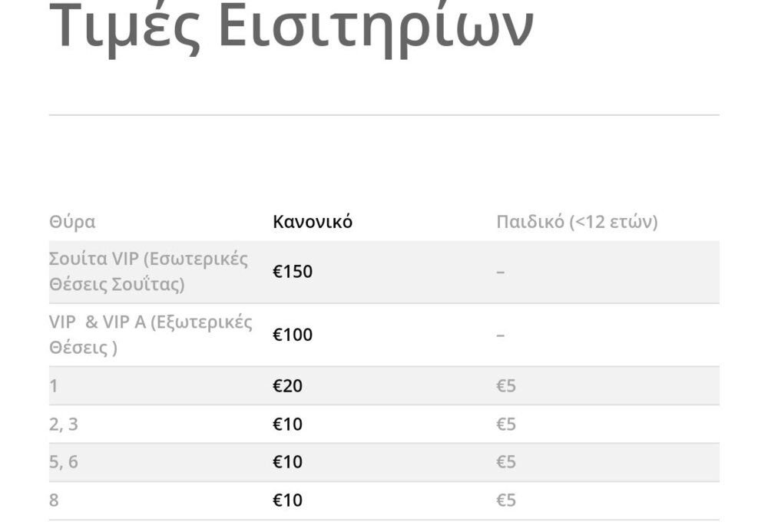Click the €10 price for gates 2, 3
This screenshot has width=768, height=532.
click(x=287, y=425)
